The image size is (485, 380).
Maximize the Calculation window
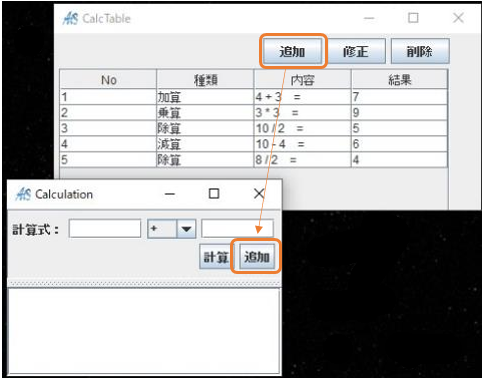pos(214,194)
